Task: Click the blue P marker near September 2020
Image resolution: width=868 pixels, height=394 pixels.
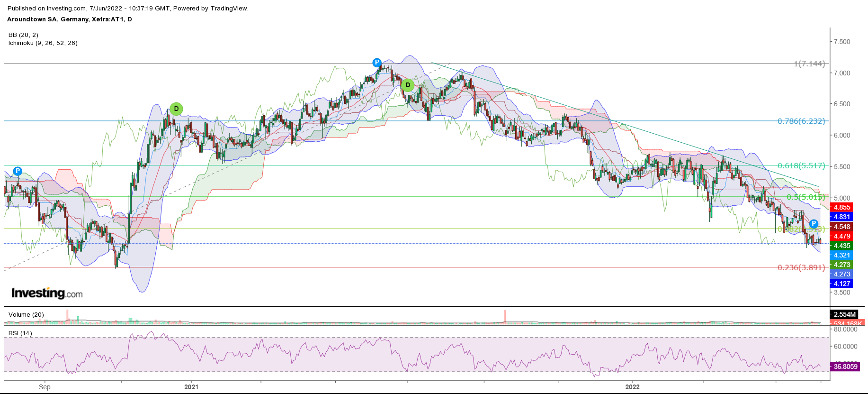Action: 18,171
